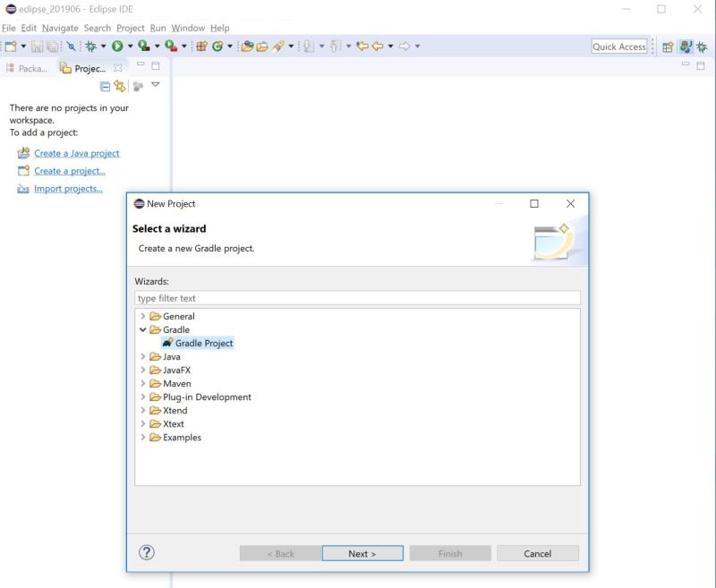The image size is (716, 588).
Task: Toggle the Skip All Breakpoints icon
Action: pyautogui.click(x=71, y=47)
